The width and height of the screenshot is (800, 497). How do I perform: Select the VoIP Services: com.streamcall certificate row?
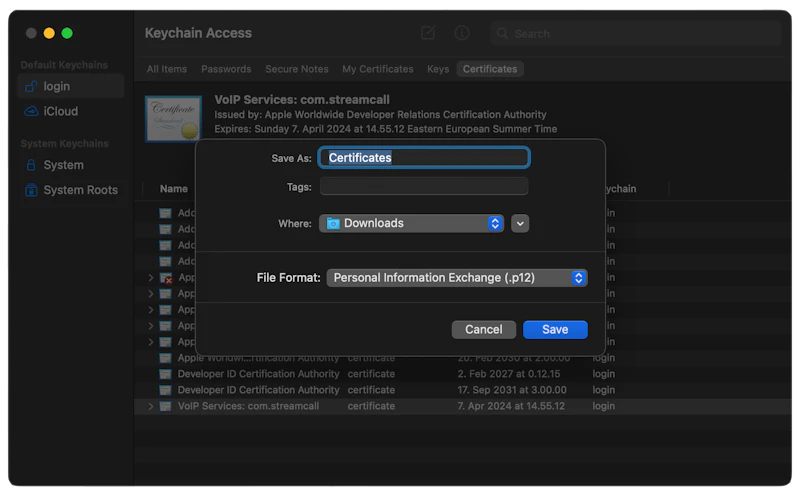(462, 406)
